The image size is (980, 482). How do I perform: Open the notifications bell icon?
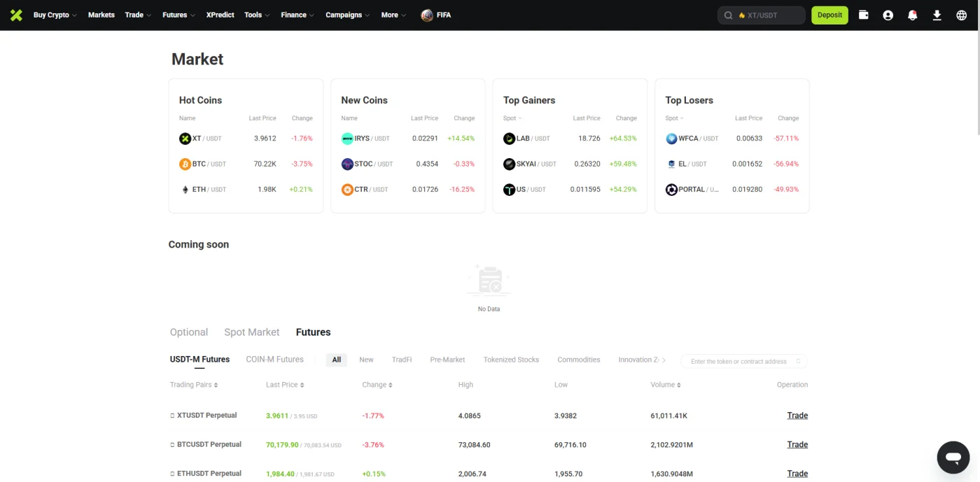tap(912, 15)
